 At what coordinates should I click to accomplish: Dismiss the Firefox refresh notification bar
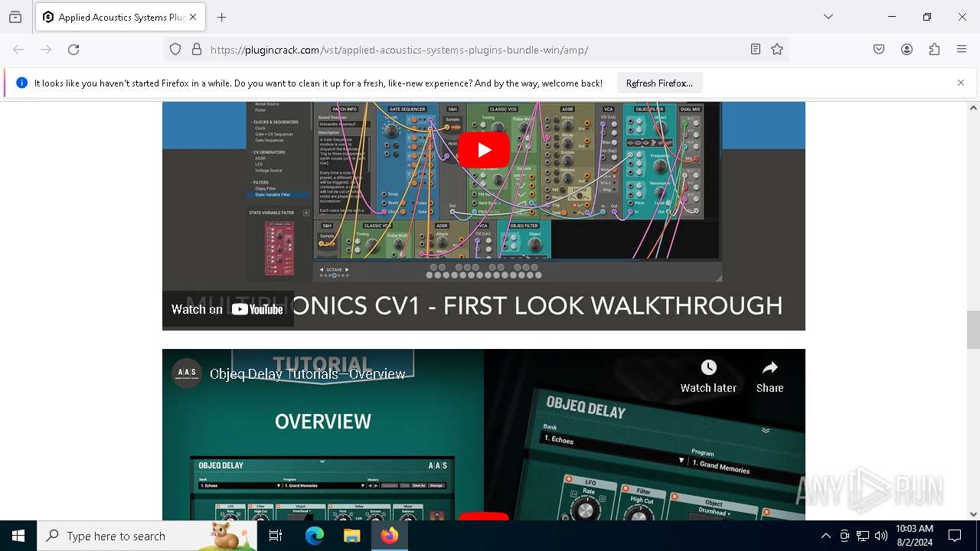(x=961, y=83)
